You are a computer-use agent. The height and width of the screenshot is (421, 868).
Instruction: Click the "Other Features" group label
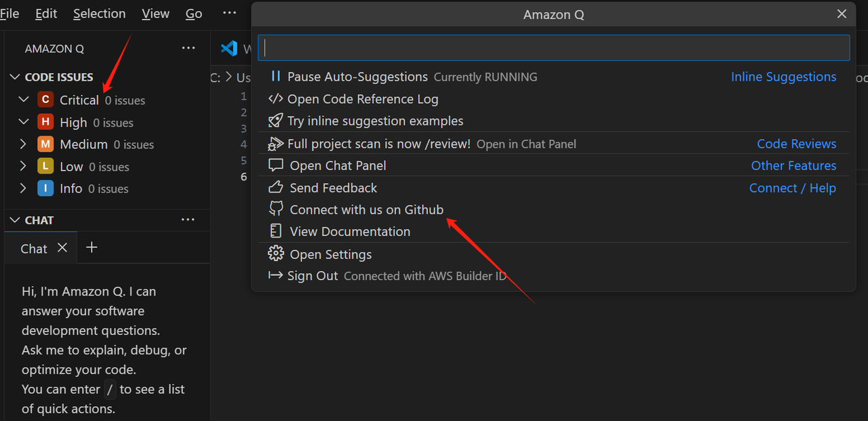point(793,165)
